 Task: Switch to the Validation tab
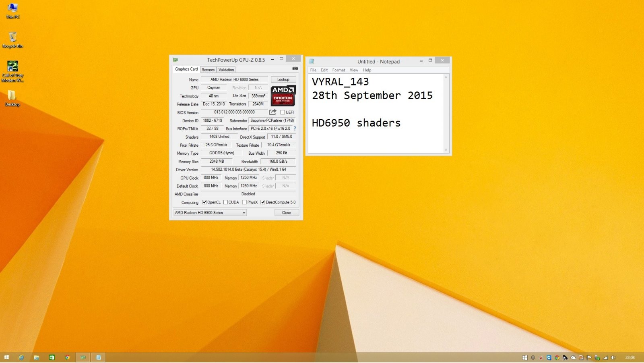point(226,70)
